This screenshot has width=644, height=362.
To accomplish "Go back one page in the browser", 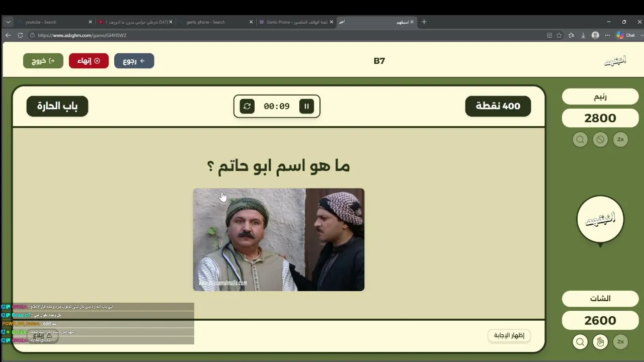I will click(8, 35).
